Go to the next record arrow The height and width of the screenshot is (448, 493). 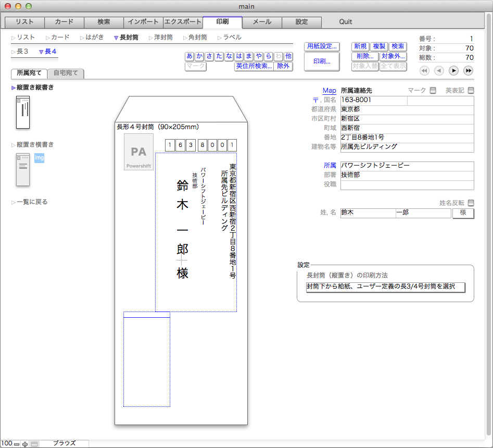click(x=453, y=70)
